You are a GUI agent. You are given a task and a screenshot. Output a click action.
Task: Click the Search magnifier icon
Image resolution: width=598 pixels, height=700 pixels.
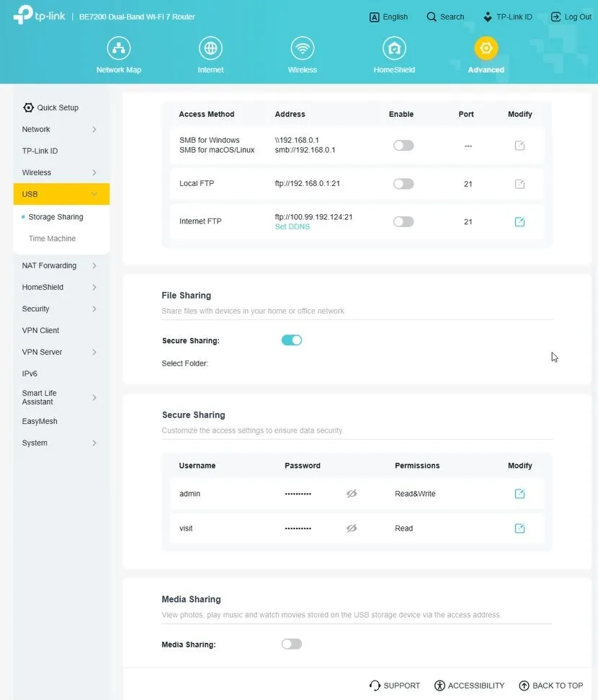coord(432,17)
